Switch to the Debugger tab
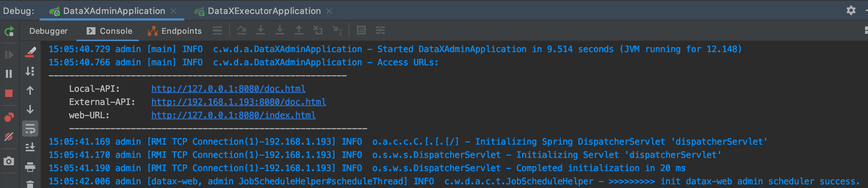 pos(48,31)
